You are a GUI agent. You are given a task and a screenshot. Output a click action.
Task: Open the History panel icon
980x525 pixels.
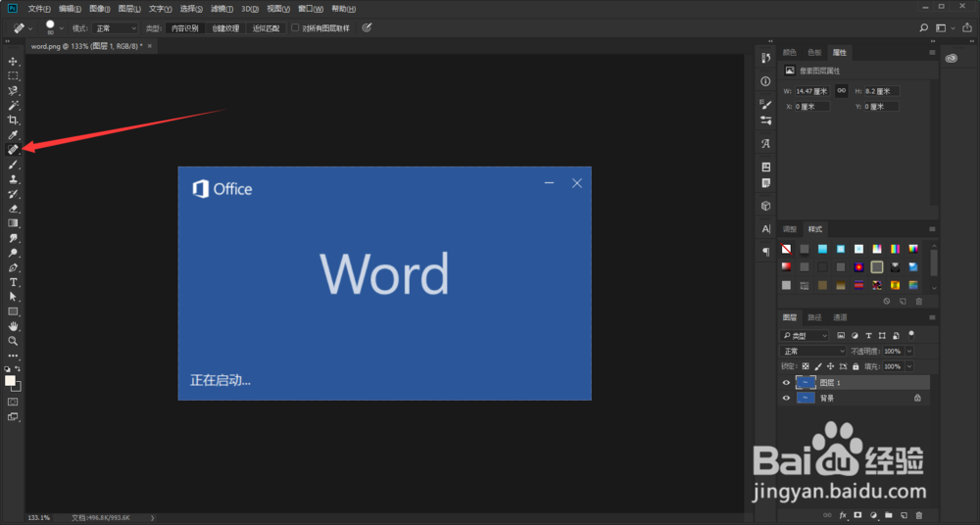(765, 58)
